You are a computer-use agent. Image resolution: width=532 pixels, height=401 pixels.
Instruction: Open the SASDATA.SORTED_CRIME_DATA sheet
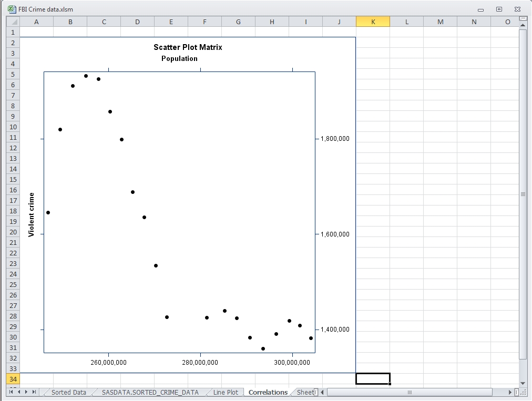point(149,392)
